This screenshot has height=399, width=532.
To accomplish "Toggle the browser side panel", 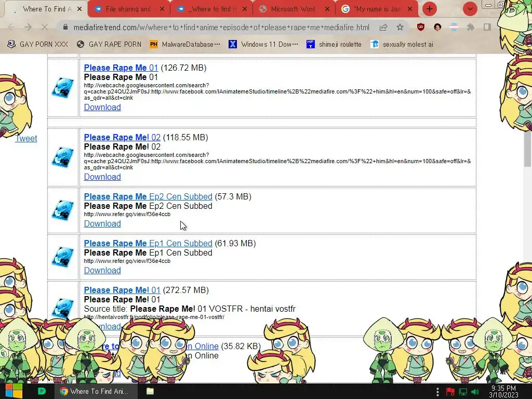I will pos(487,27).
